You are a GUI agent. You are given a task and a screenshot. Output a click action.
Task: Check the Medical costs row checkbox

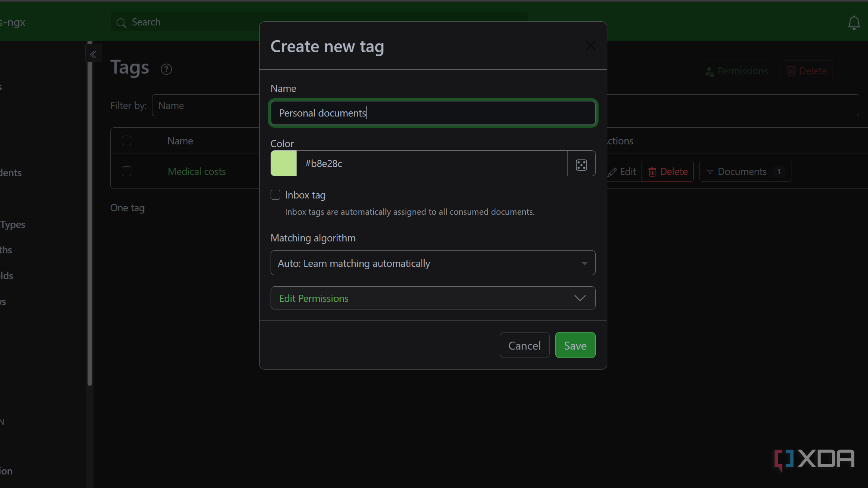tap(127, 171)
